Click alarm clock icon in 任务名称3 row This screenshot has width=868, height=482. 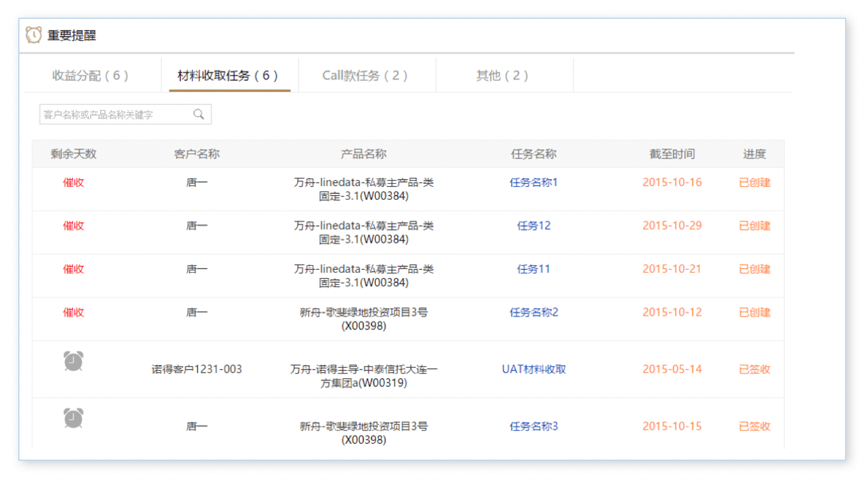tap(74, 418)
